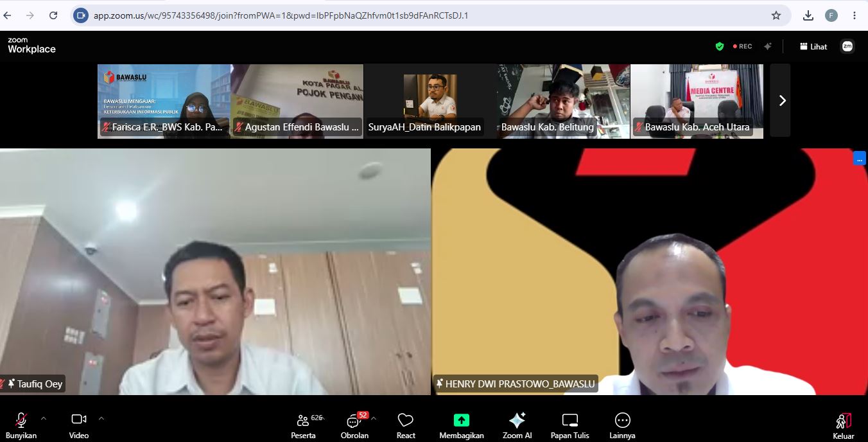Select Bawaslu Kab. Belitung thumbnail
868x442 pixels.
pyautogui.click(x=563, y=101)
